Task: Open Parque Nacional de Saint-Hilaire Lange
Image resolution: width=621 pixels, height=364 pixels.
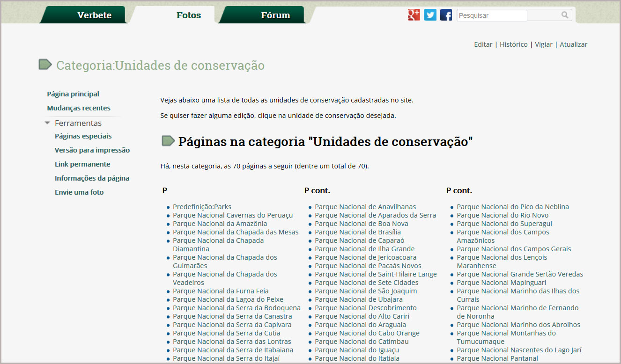Action: pyautogui.click(x=376, y=274)
